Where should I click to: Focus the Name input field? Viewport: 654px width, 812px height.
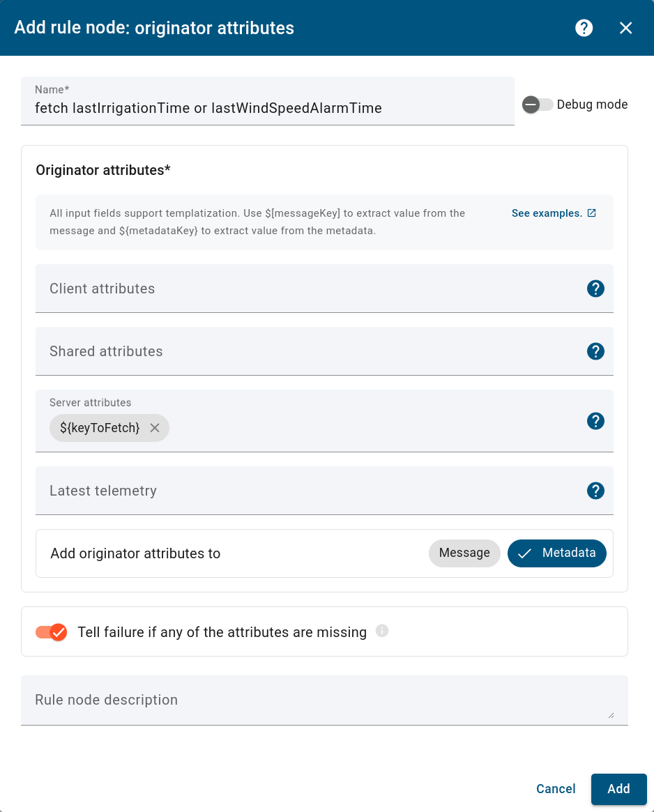(x=268, y=108)
